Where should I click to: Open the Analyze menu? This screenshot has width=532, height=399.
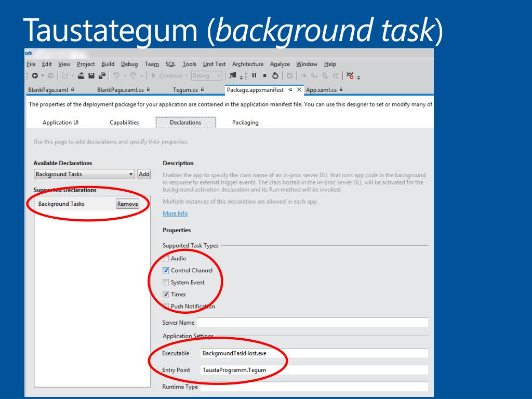[280, 64]
